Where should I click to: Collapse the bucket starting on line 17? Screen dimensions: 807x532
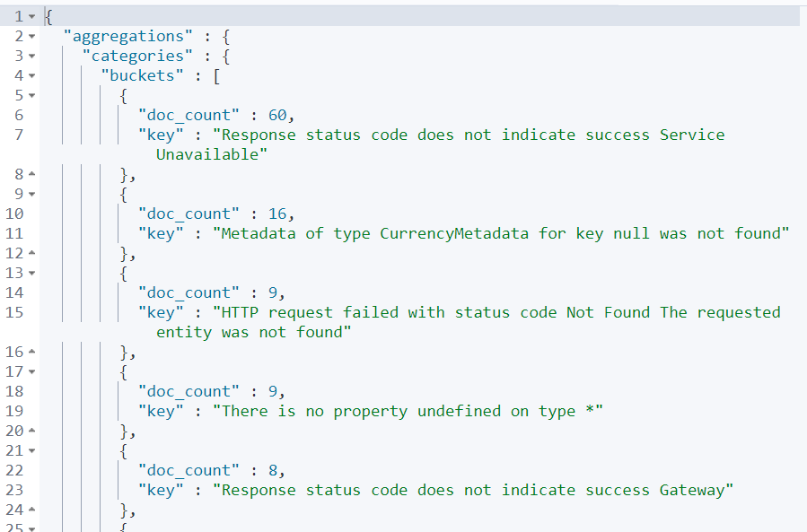tap(32, 372)
